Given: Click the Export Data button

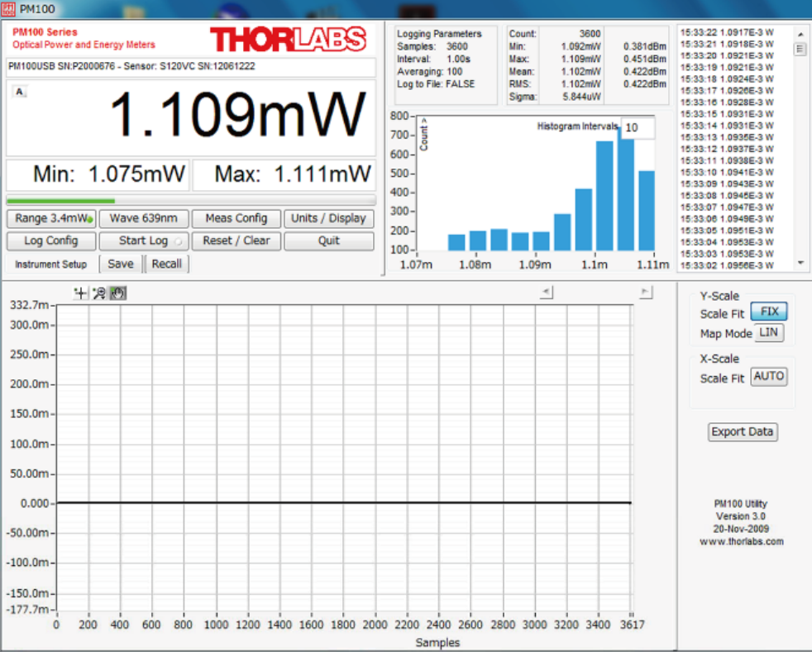Looking at the screenshot, I should point(743,431).
